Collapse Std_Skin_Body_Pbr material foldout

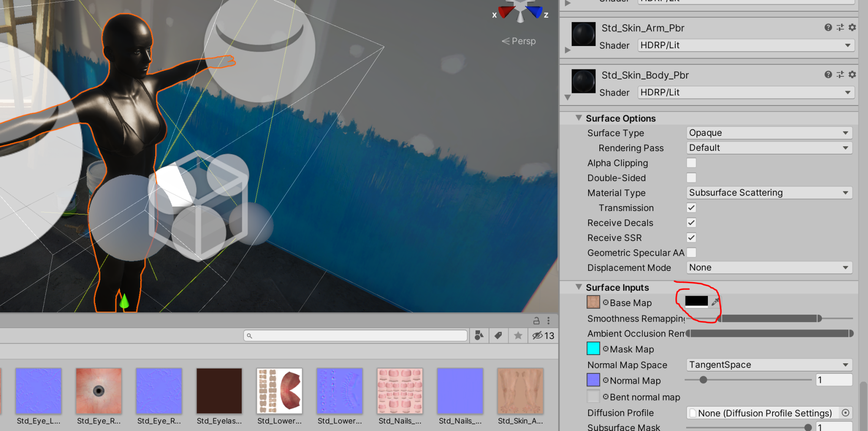(x=568, y=97)
